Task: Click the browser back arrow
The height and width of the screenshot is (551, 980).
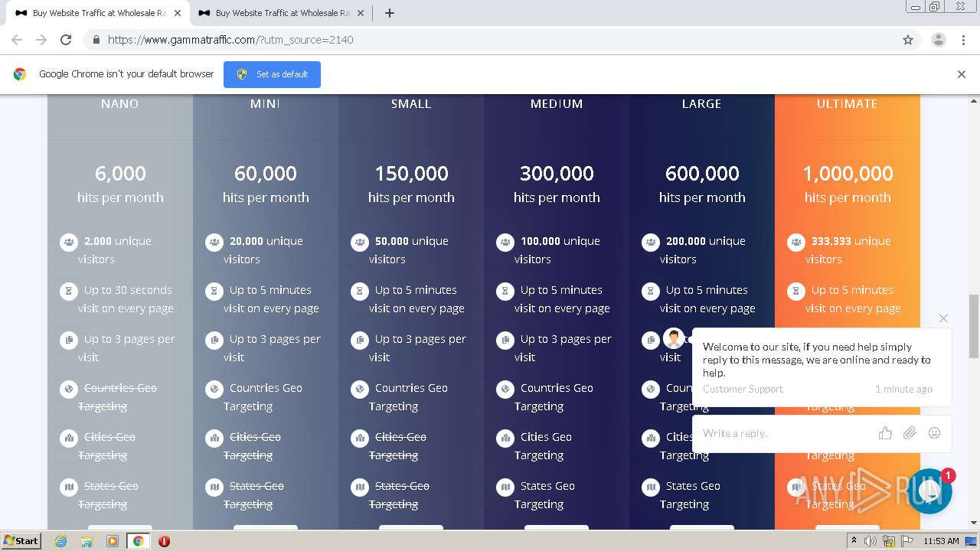Action: tap(17, 40)
